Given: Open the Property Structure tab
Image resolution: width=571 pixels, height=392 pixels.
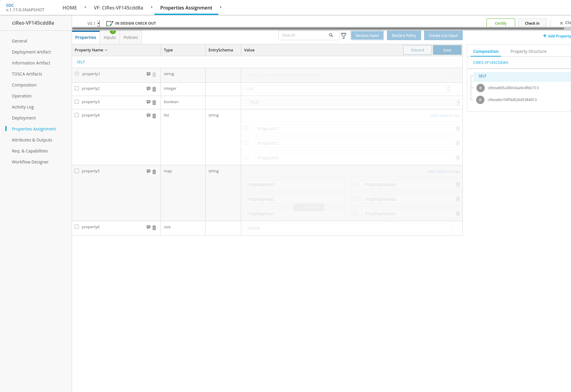Looking at the screenshot, I should point(528,51).
